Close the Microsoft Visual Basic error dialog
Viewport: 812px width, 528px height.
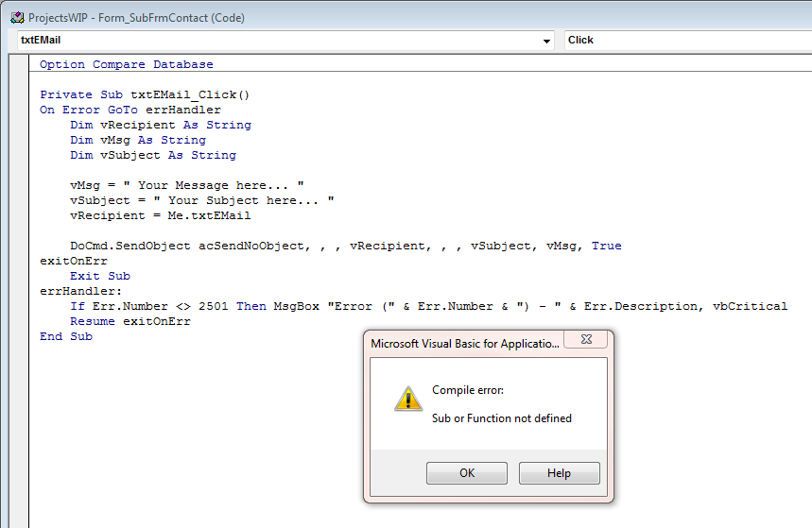[x=586, y=339]
